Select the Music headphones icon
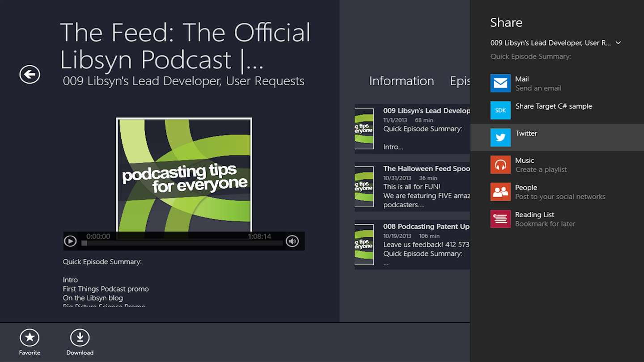 click(x=500, y=164)
